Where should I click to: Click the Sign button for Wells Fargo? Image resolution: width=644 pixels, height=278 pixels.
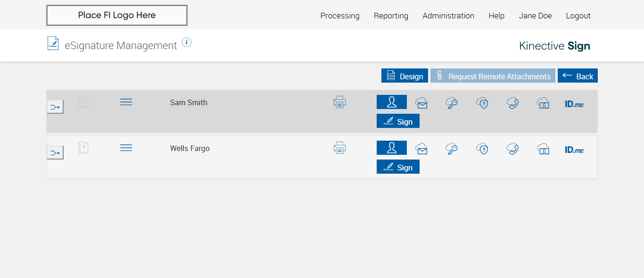pos(398,167)
